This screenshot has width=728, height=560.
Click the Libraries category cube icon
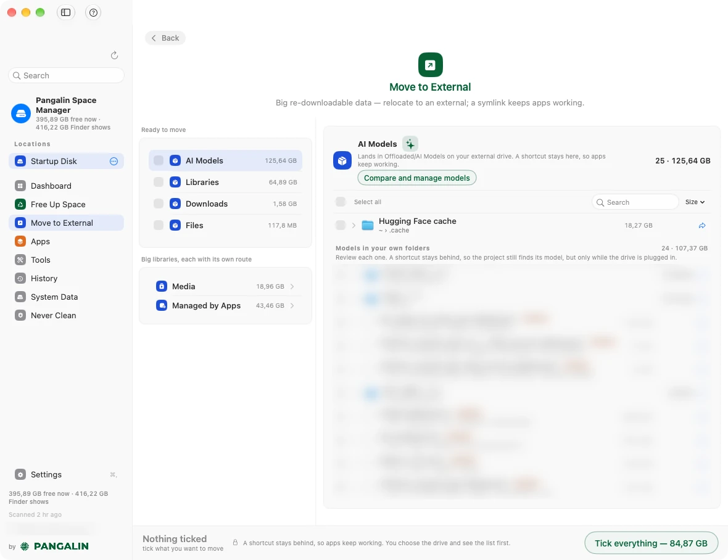(x=175, y=183)
